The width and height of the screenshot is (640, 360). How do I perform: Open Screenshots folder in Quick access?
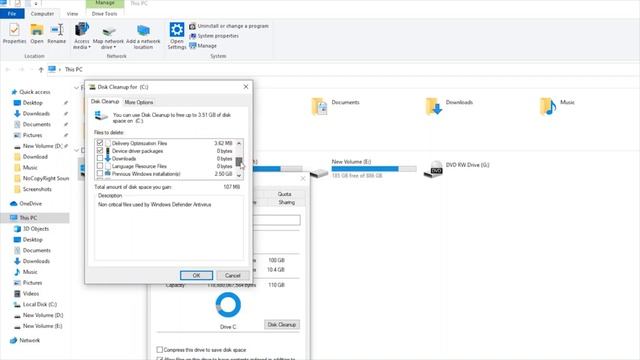(x=37, y=189)
